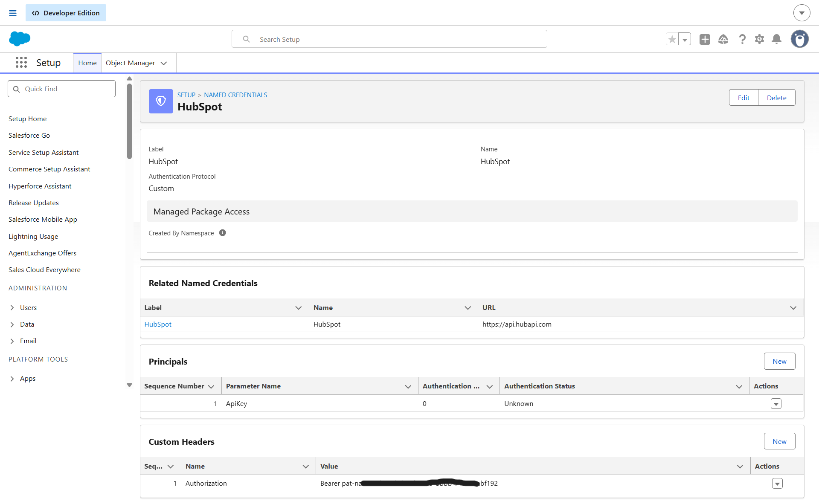
Task: Click into the Search Setup field
Action: point(389,39)
